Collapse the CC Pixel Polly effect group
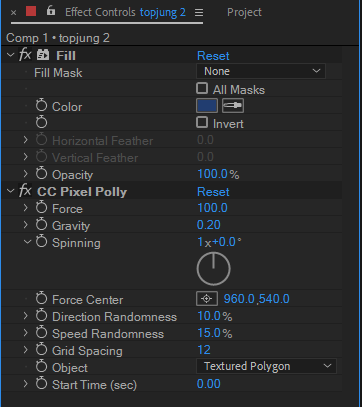This screenshot has width=362, height=407. [x=11, y=191]
